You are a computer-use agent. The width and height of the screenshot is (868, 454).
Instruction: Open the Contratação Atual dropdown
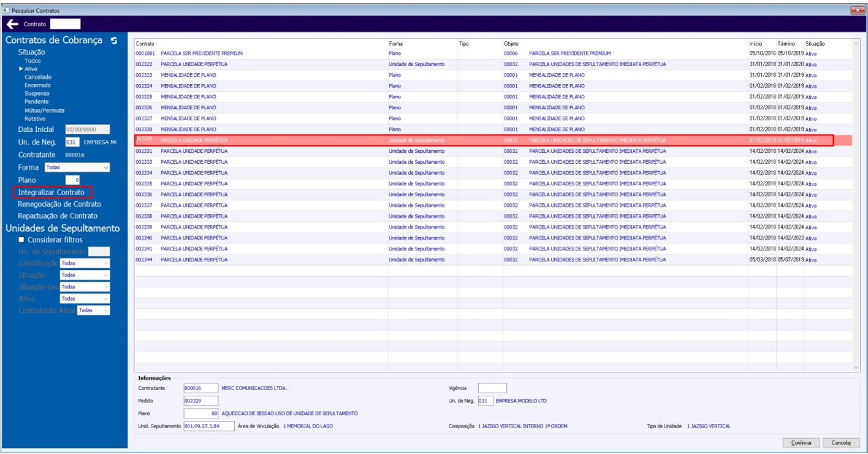click(94, 310)
